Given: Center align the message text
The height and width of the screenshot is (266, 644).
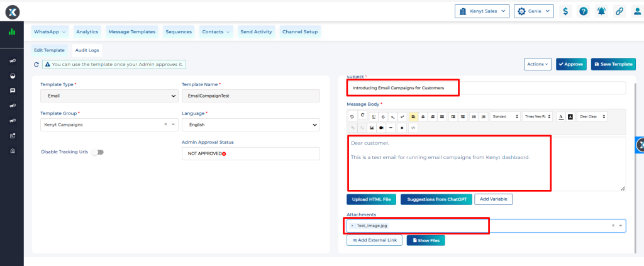Looking at the screenshot, I should [423, 116].
